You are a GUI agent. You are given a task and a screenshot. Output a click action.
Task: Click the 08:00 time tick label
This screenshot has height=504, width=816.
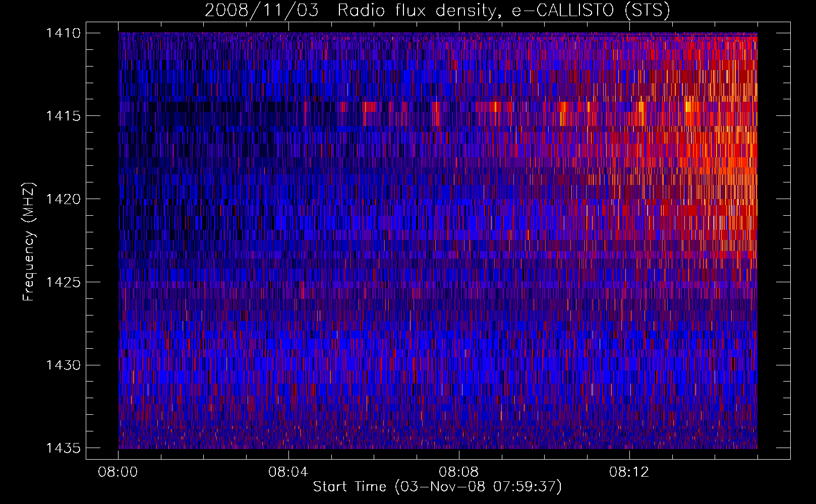point(118,472)
